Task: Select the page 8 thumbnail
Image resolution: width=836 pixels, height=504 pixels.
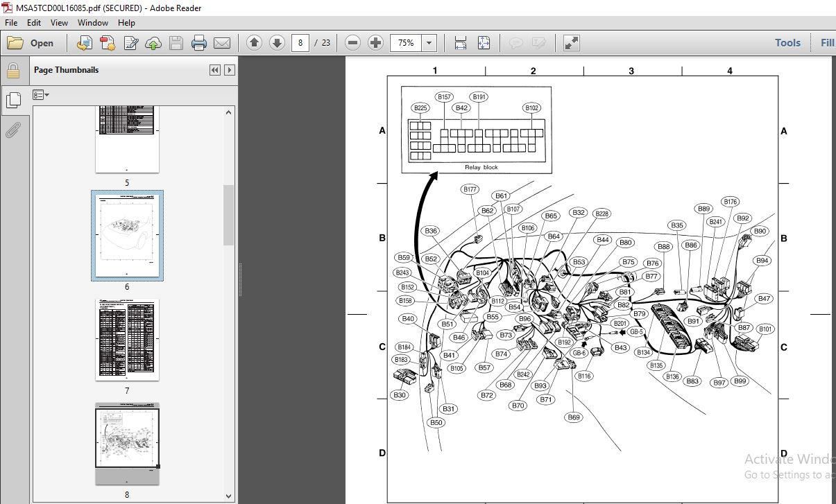Action: point(127,443)
